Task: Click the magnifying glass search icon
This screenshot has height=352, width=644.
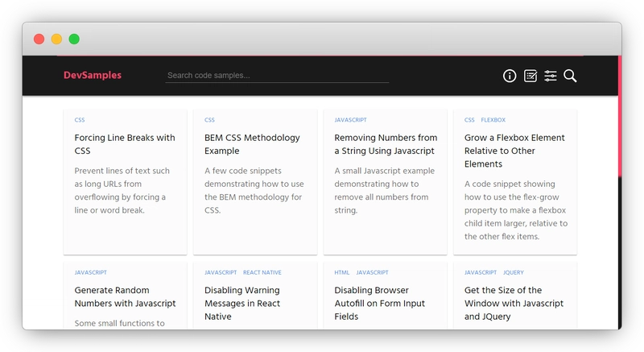Action: click(x=570, y=76)
